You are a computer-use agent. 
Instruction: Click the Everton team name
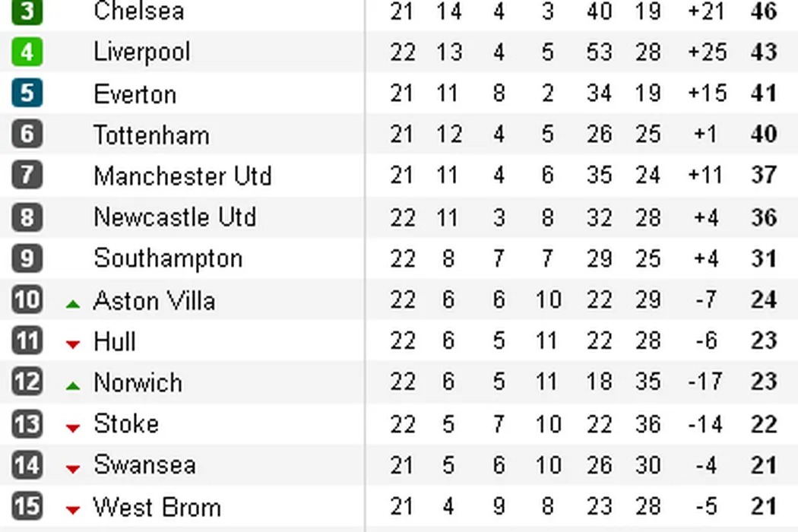pos(135,94)
